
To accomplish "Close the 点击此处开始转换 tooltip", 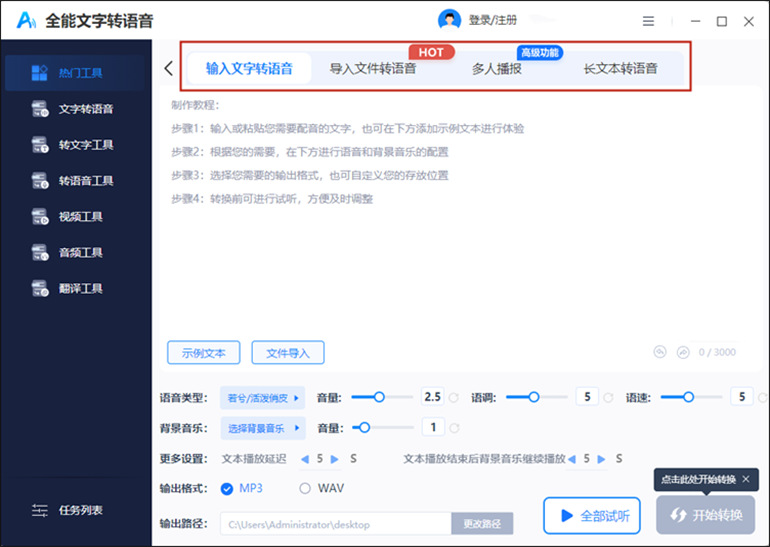I will [745, 479].
